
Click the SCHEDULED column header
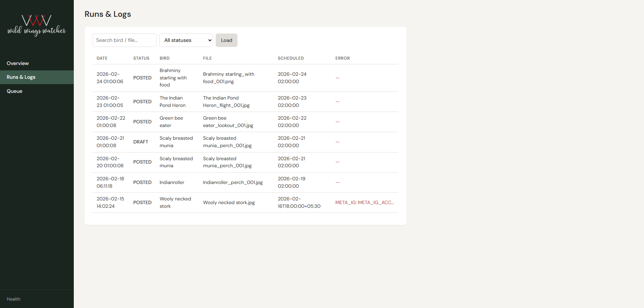[290, 58]
